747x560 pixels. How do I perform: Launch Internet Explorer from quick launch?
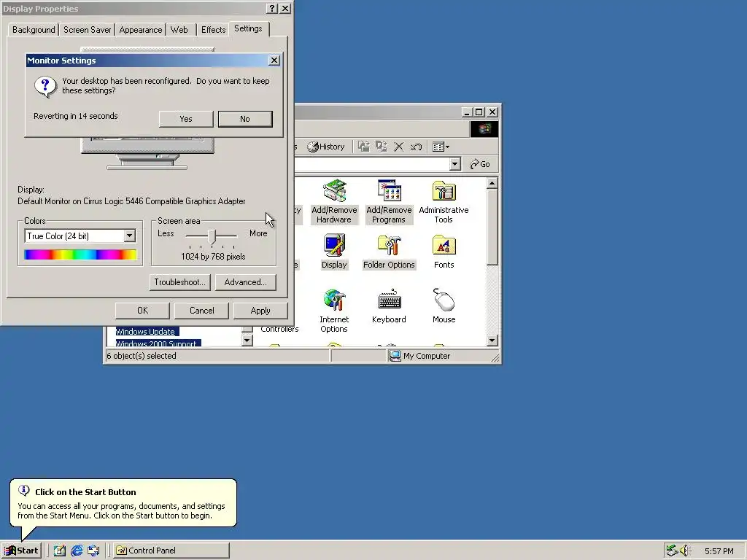pos(77,551)
